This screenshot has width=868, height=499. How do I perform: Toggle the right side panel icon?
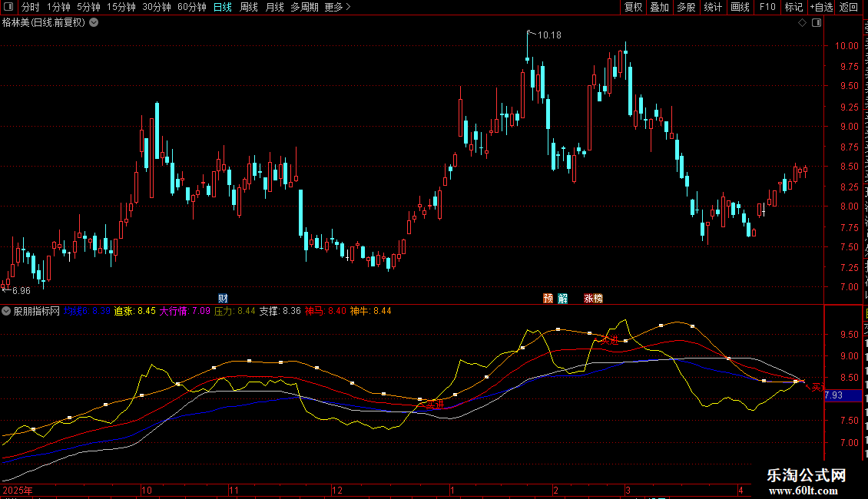(x=817, y=23)
